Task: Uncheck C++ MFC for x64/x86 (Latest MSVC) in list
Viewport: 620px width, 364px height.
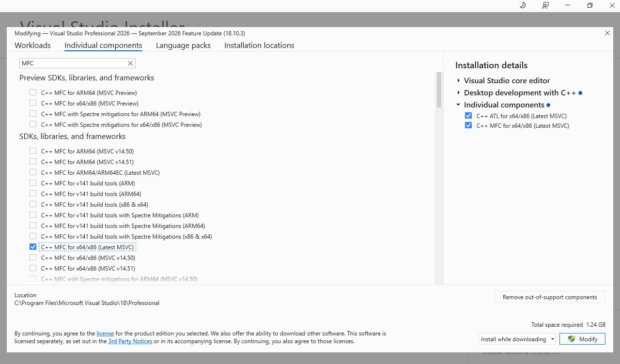Action: click(x=33, y=247)
